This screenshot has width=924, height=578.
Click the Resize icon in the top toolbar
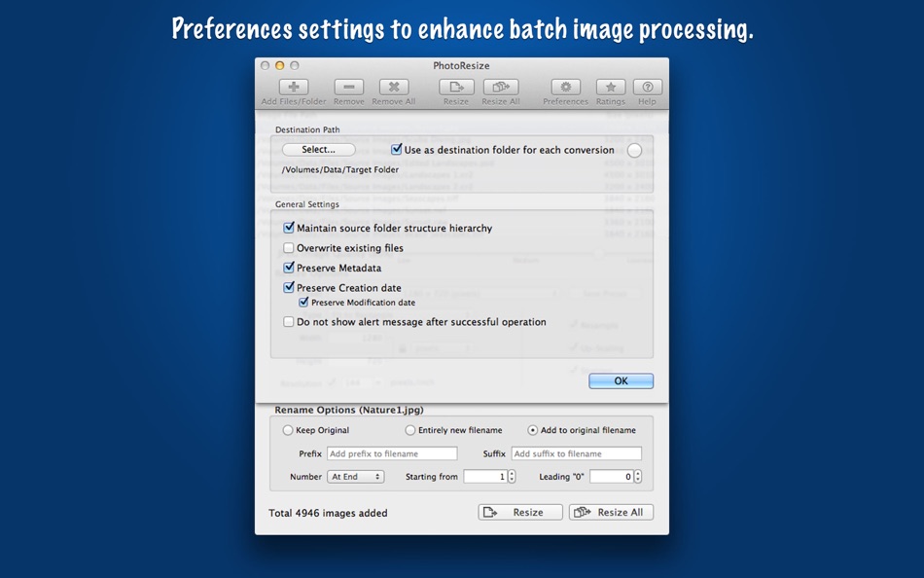point(456,88)
